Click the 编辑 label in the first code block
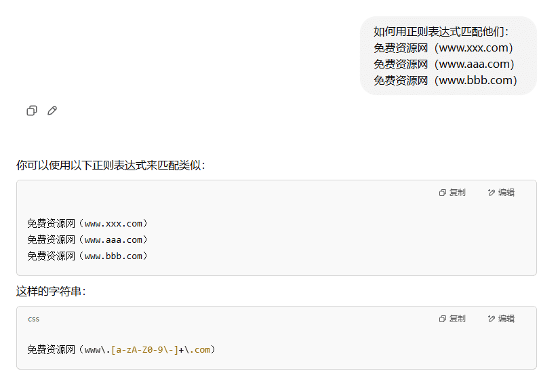 (506, 193)
